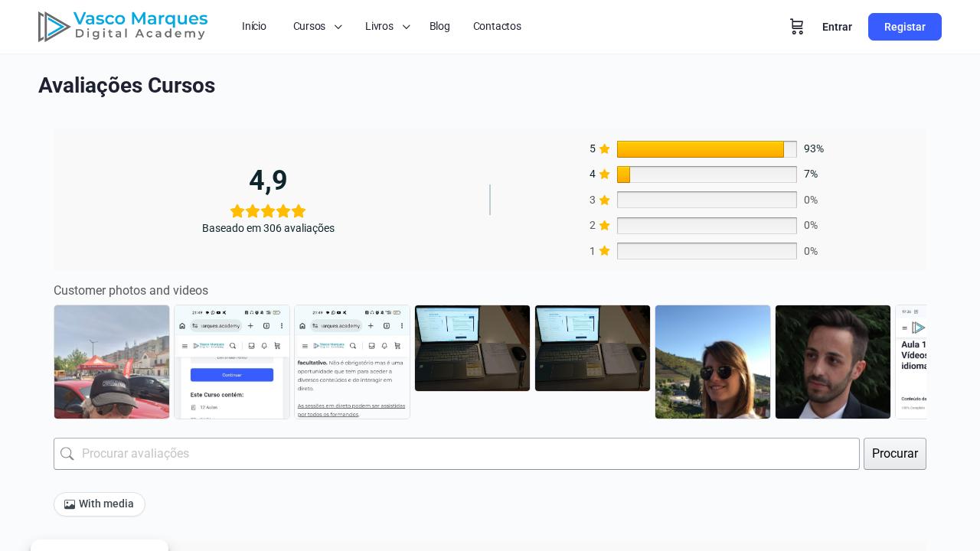980x551 pixels.
Task: Expand the Livros dropdown menu
Action: (388, 27)
